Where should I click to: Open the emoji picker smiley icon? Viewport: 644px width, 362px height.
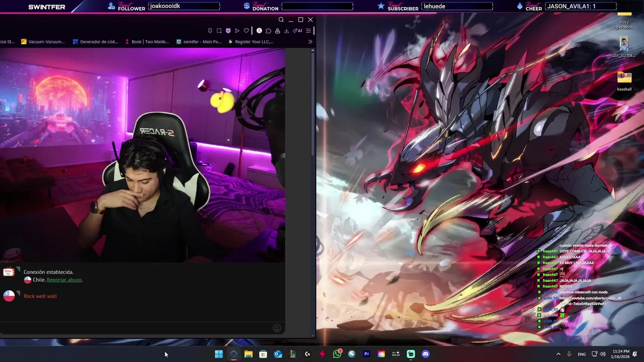click(x=277, y=328)
